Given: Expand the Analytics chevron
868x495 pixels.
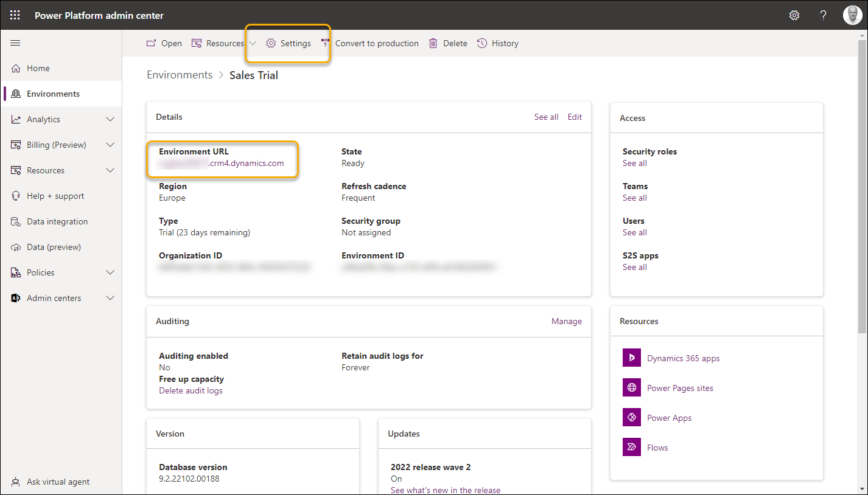Looking at the screenshot, I should 110,119.
